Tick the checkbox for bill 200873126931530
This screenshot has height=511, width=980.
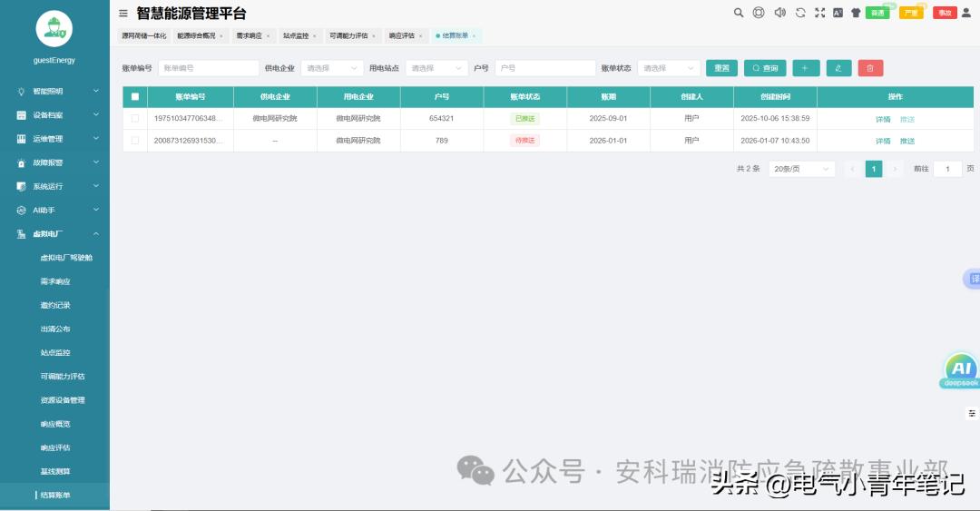click(135, 140)
